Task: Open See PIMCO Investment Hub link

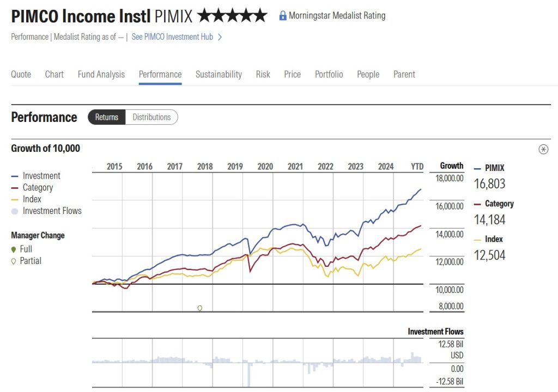Action: (x=172, y=38)
